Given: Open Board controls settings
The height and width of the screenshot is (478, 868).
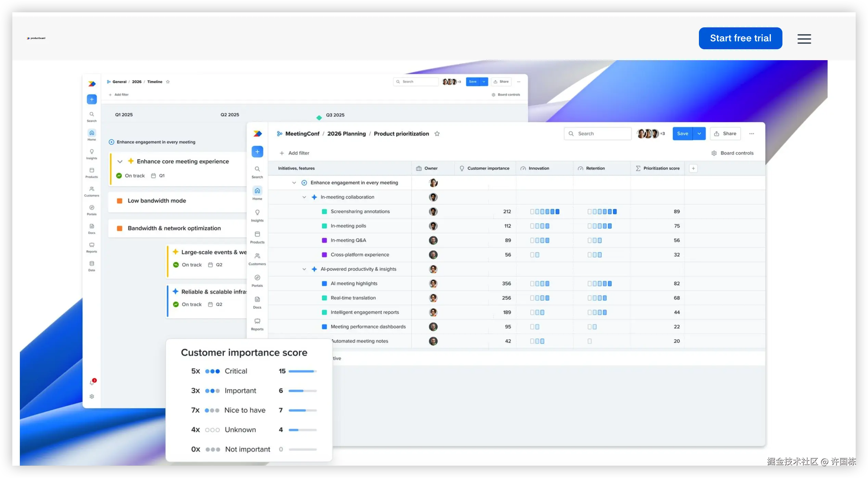Looking at the screenshot, I should pos(732,153).
